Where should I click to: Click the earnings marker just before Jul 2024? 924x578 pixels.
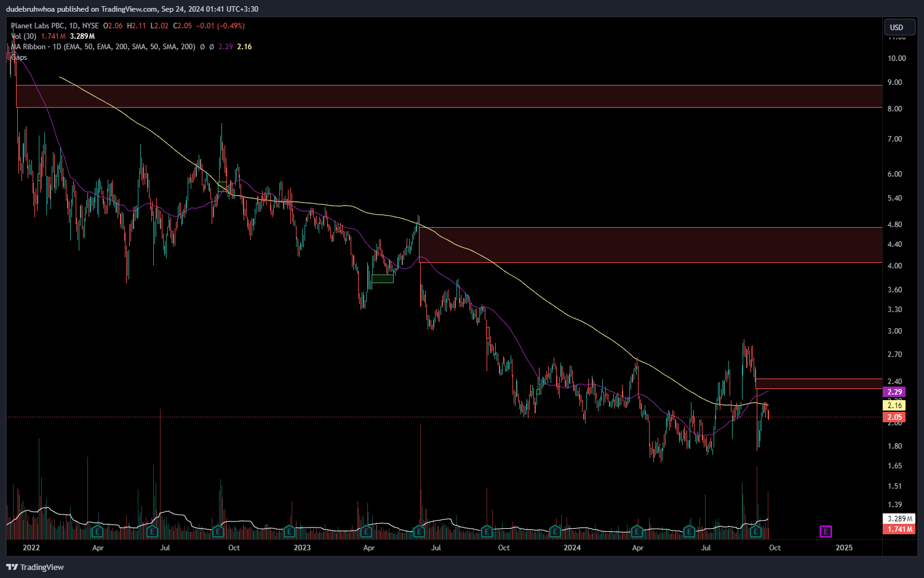click(690, 531)
